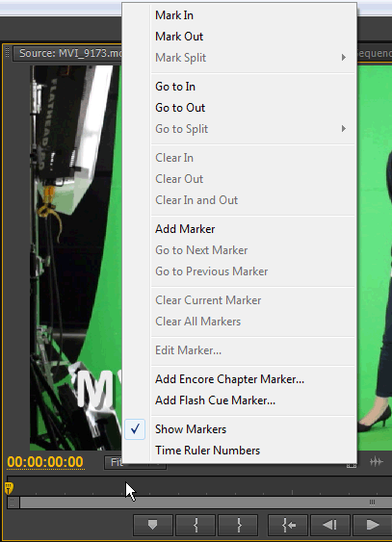
Task: Expand the Mark Split submenu arrow
Action: [343, 58]
